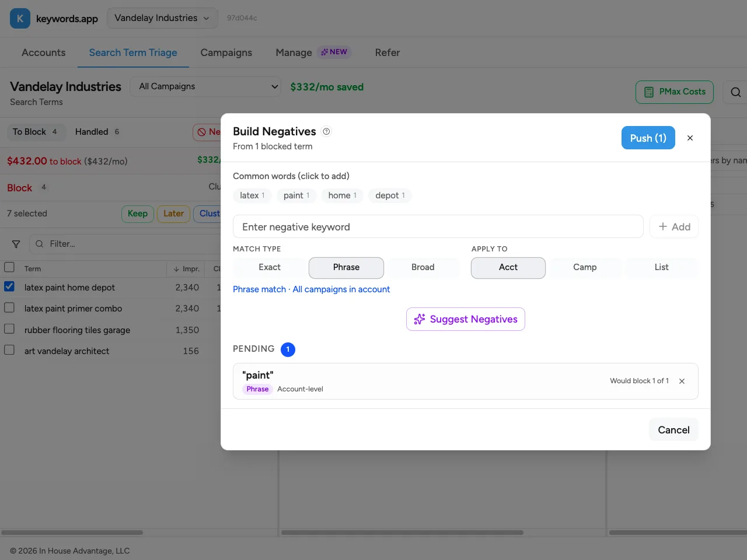Select the To Block tab
This screenshot has height=560, width=747.
(x=36, y=132)
